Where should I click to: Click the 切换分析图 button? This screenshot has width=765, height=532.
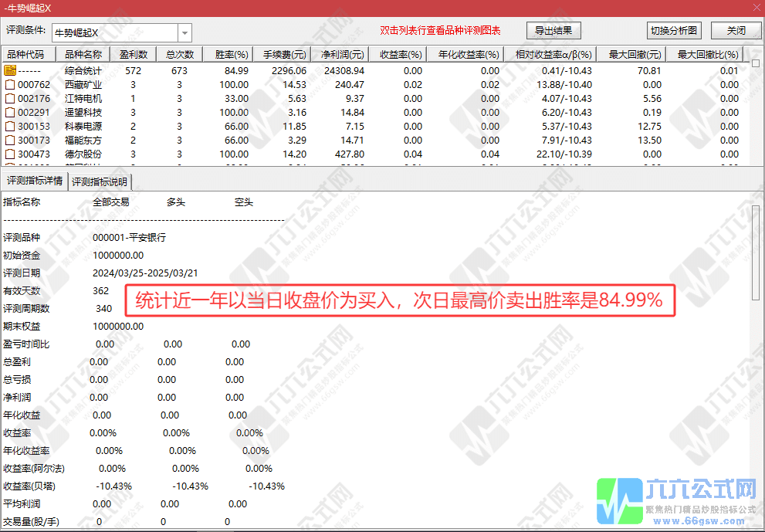click(673, 31)
